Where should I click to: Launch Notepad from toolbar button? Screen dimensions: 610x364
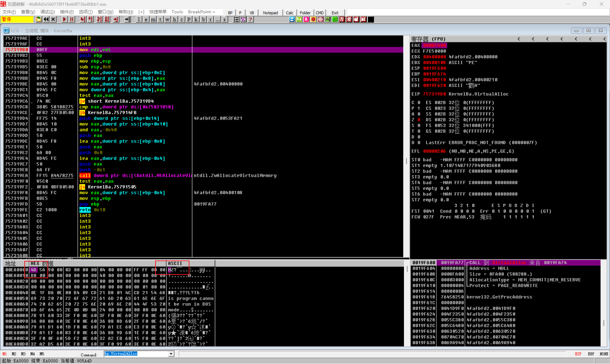270,13
